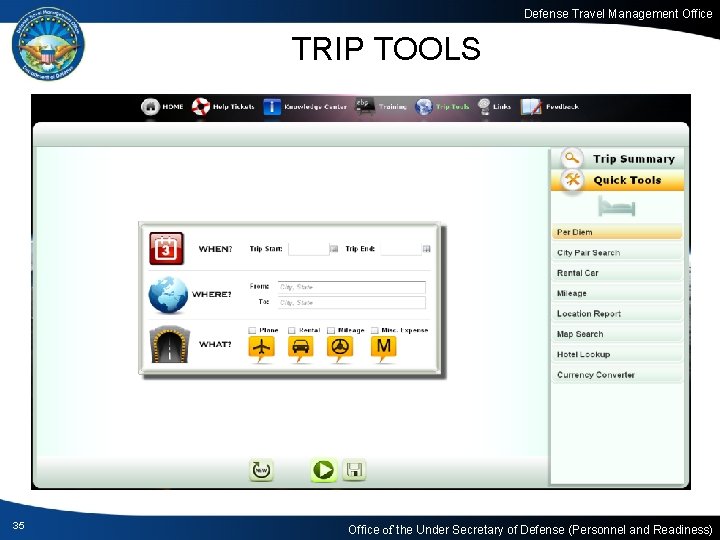Enable the Rental checkbox
This screenshot has height=540, width=720.
[291, 330]
